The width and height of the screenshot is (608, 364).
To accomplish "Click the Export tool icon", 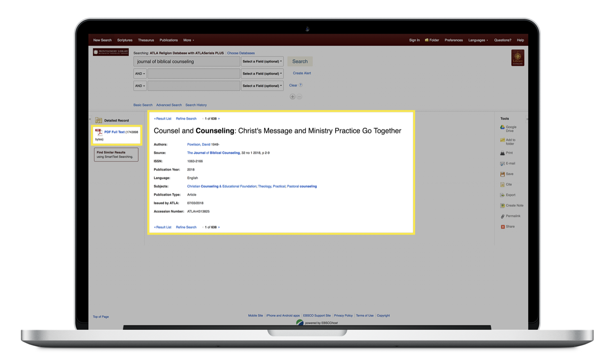I will point(502,195).
